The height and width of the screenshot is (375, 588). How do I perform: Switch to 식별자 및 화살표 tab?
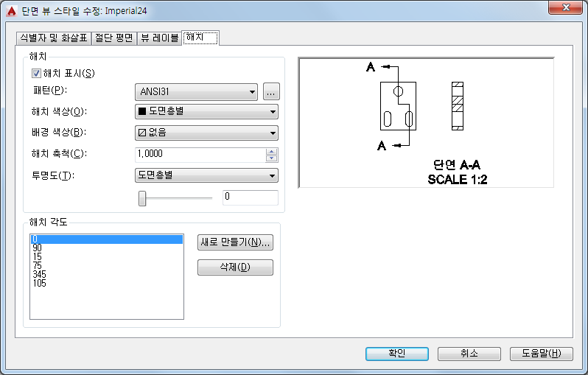tap(54, 38)
